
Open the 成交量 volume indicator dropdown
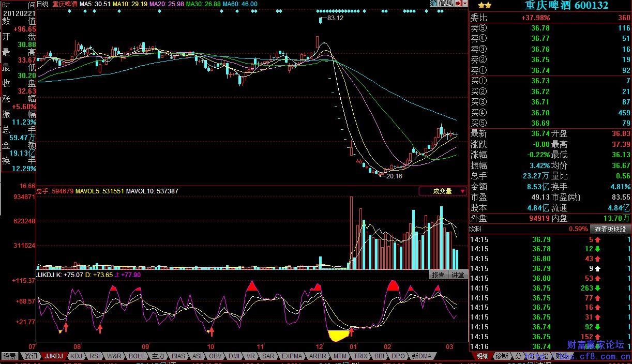[443, 191]
